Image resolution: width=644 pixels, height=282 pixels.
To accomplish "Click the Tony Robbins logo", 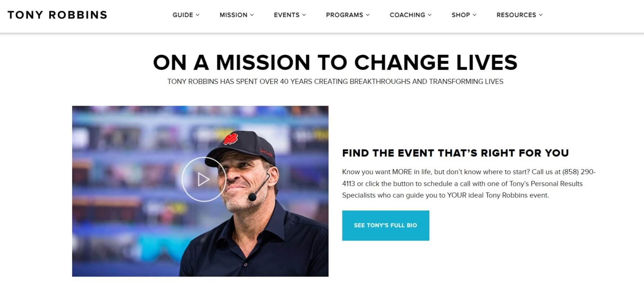I will 58,15.
